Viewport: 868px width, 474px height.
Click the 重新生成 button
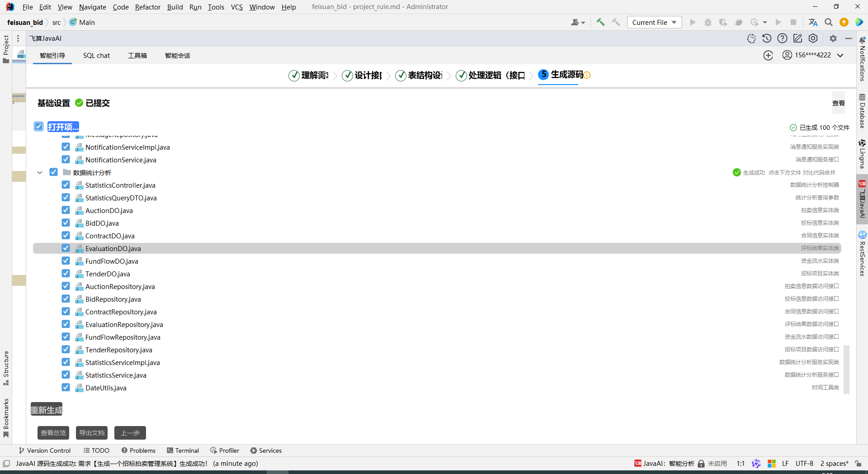coord(47,410)
